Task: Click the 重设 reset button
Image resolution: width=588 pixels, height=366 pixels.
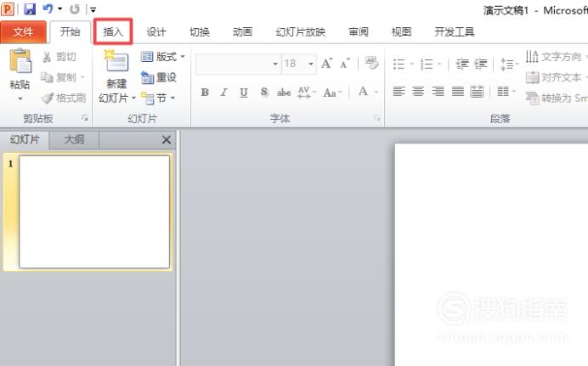Action: [159, 77]
